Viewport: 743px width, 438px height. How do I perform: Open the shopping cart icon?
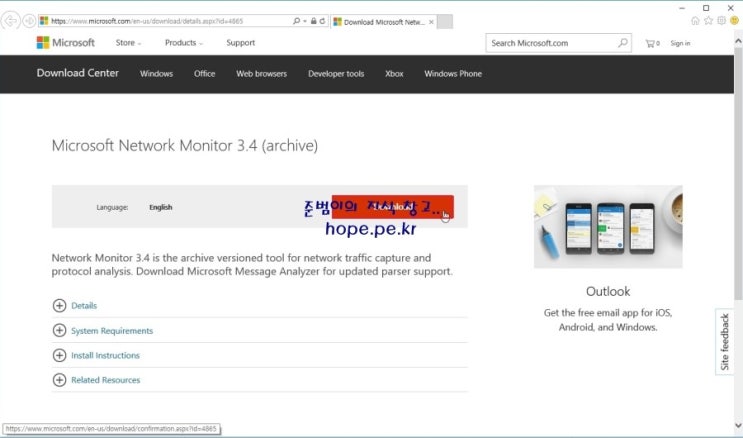(652, 43)
